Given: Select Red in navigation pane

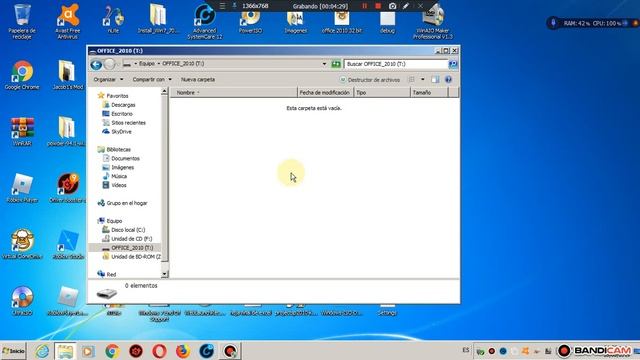Looking at the screenshot, I should click(x=107, y=274).
